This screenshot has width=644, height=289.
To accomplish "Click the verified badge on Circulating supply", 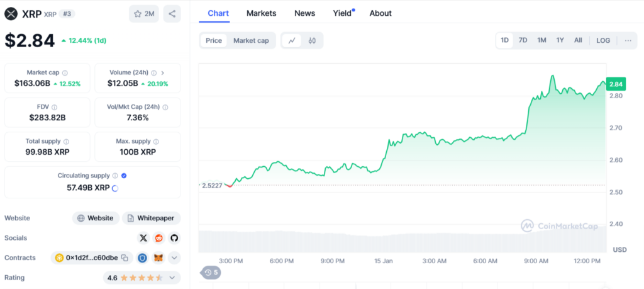I will click(x=124, y=176).
